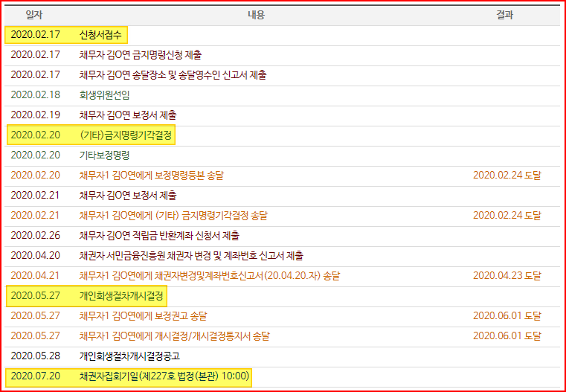The height and width of the screenshot is (392, 566).
Task: Click the date 2020.04.20
Action: click(x=36, y=256)
